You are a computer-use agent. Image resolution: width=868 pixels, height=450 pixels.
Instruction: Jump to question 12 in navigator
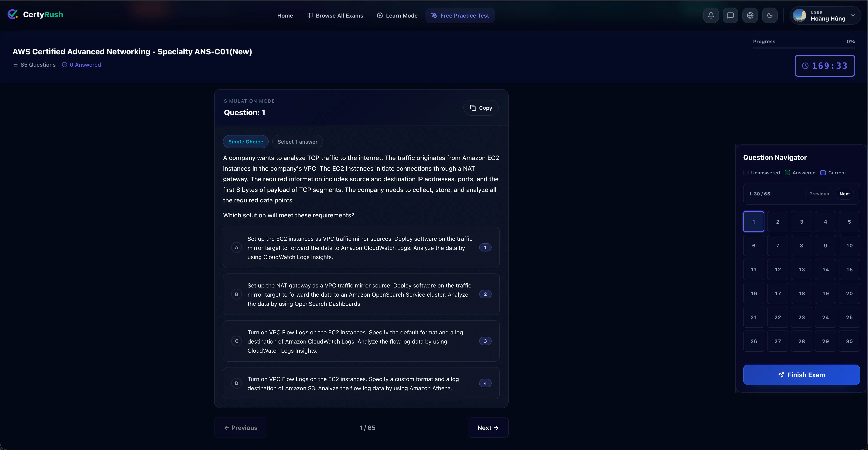(778, 269)
